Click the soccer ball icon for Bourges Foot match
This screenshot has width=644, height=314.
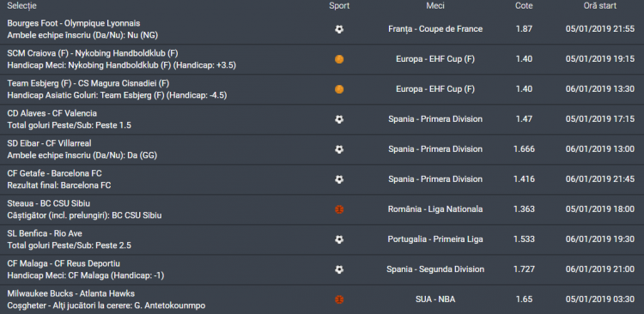[x=339, y=29]
